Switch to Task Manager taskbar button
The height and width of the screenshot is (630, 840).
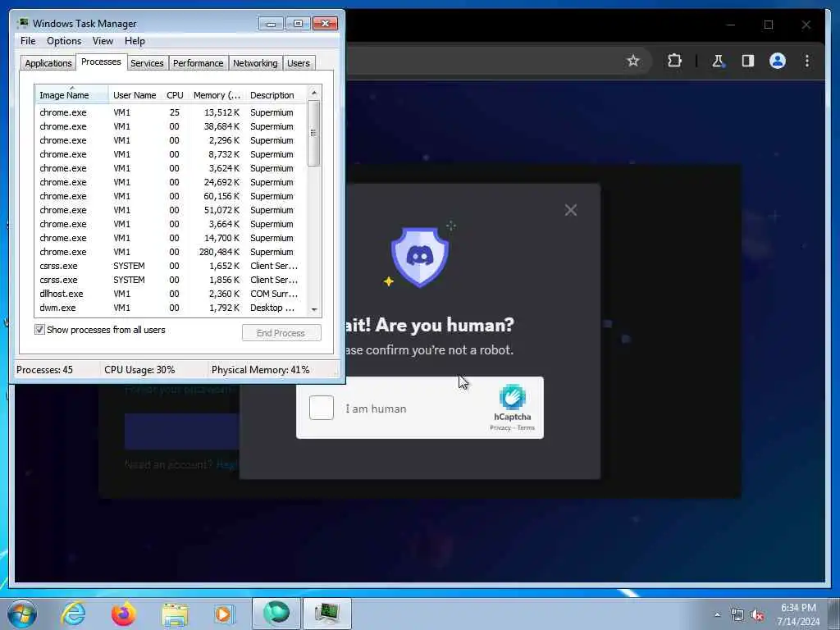tap(327, 614)
